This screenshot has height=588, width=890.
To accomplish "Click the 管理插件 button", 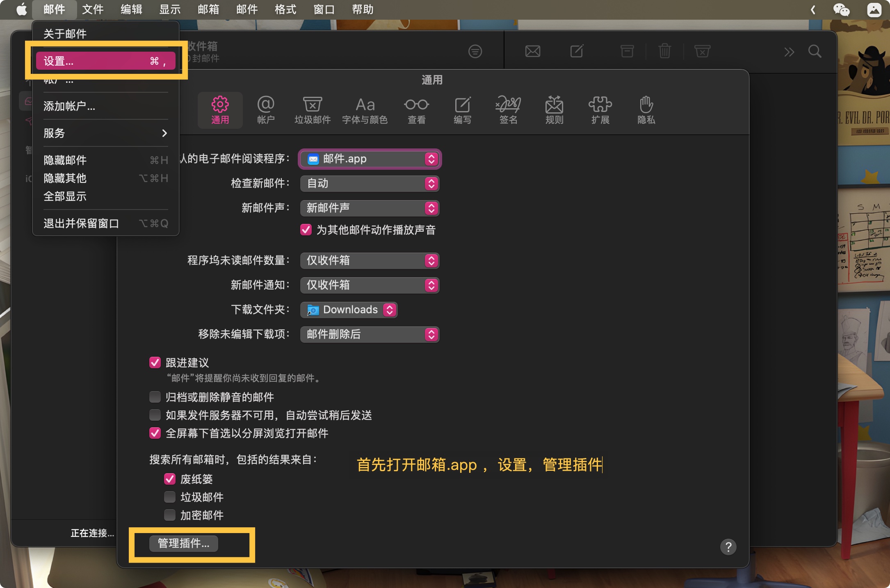I will [x=183, y=544].
